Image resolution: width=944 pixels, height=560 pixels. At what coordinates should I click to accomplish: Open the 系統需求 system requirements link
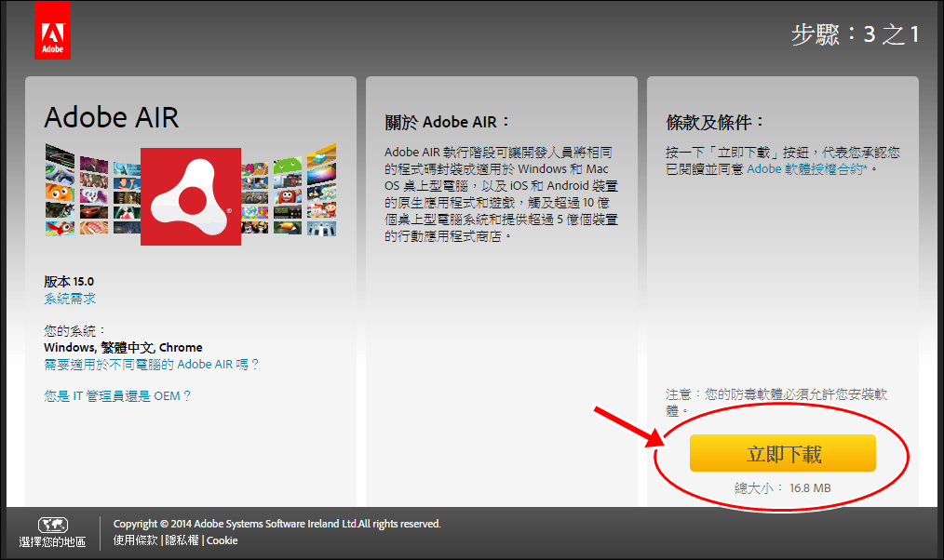[x=70, y=299]
